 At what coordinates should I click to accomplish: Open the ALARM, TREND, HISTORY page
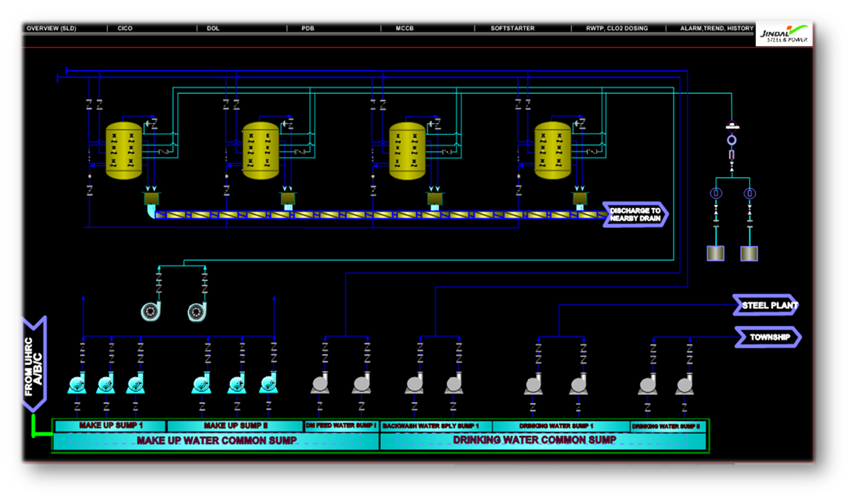[x=716, y=28]
